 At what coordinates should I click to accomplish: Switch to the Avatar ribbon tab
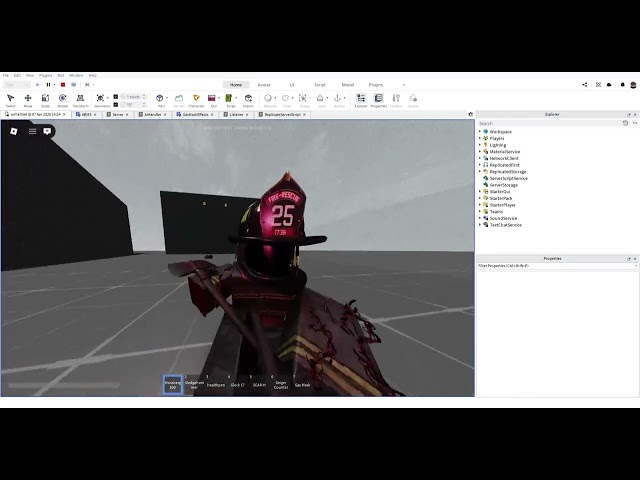[x=264, y=85]
